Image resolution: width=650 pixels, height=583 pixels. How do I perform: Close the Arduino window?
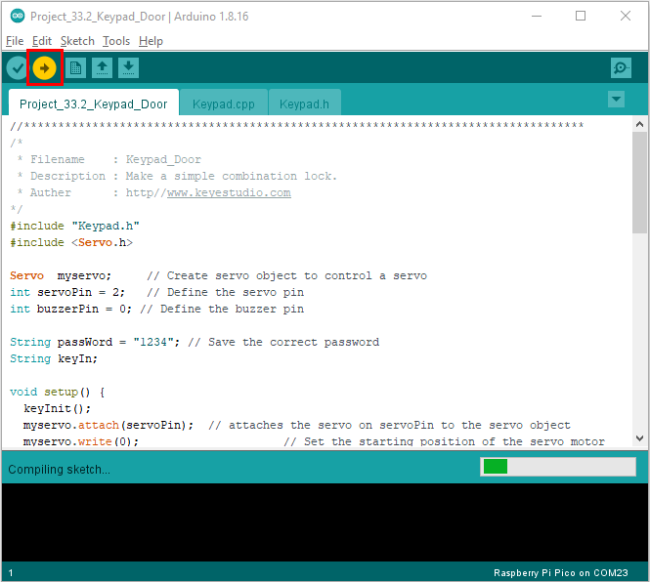point(626,16)
